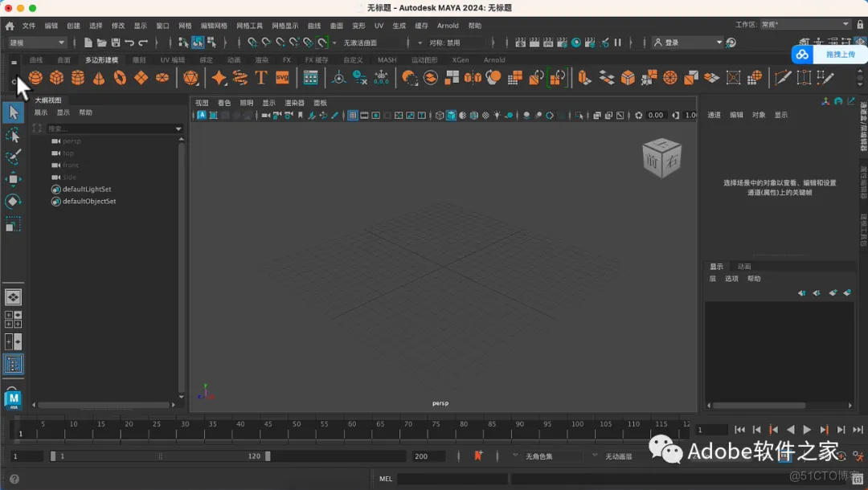
Task: Select the Paint Selection tool
Action: (14, 157)
